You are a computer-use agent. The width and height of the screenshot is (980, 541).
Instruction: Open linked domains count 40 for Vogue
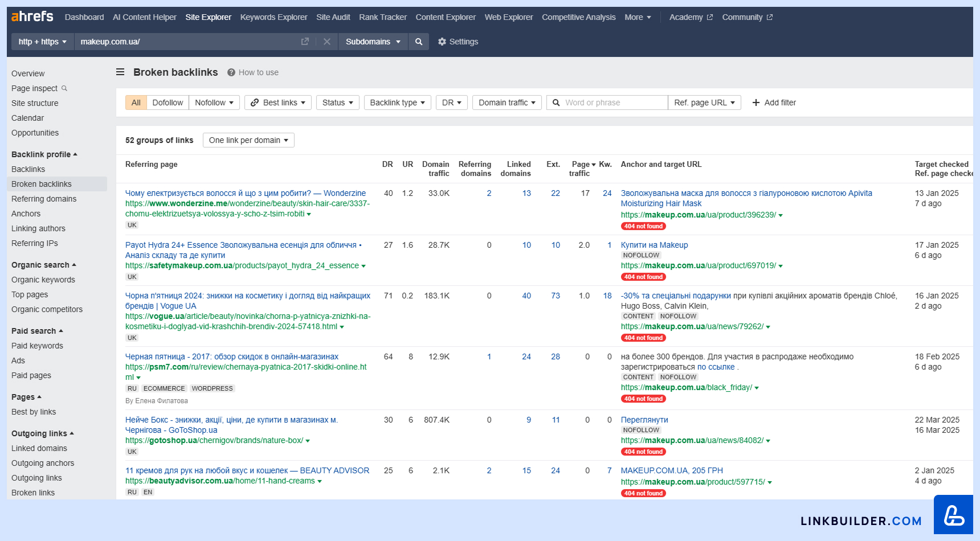526,296
